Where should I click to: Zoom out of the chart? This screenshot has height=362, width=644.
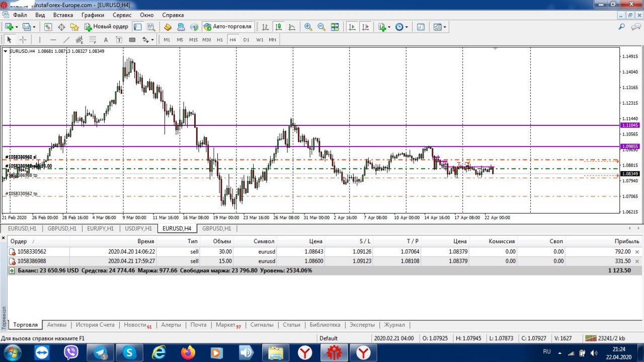(321, 27)
